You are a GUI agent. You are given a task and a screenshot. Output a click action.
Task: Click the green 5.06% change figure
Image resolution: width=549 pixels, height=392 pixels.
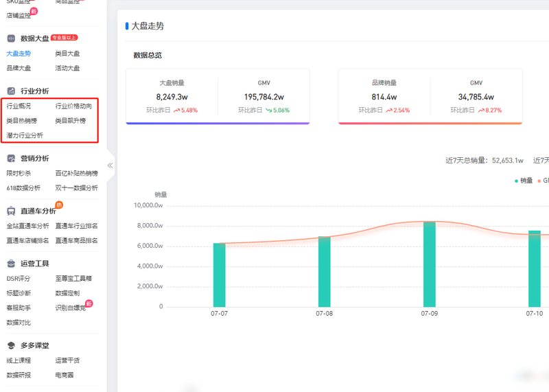(281, 111)
